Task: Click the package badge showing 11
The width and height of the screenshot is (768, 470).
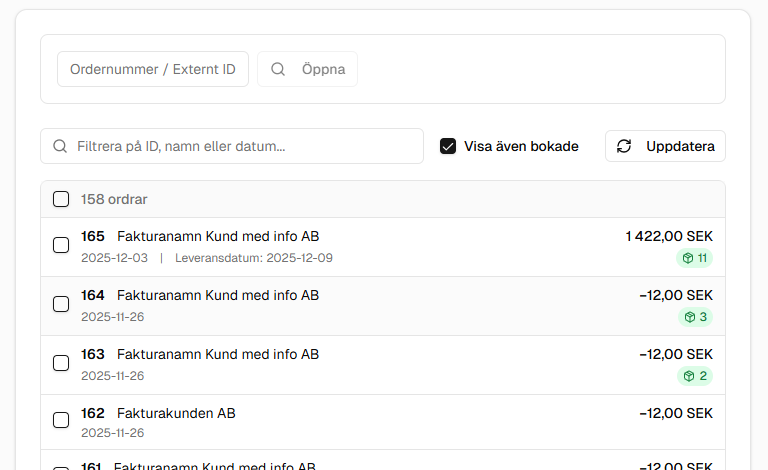Action: 694,258
